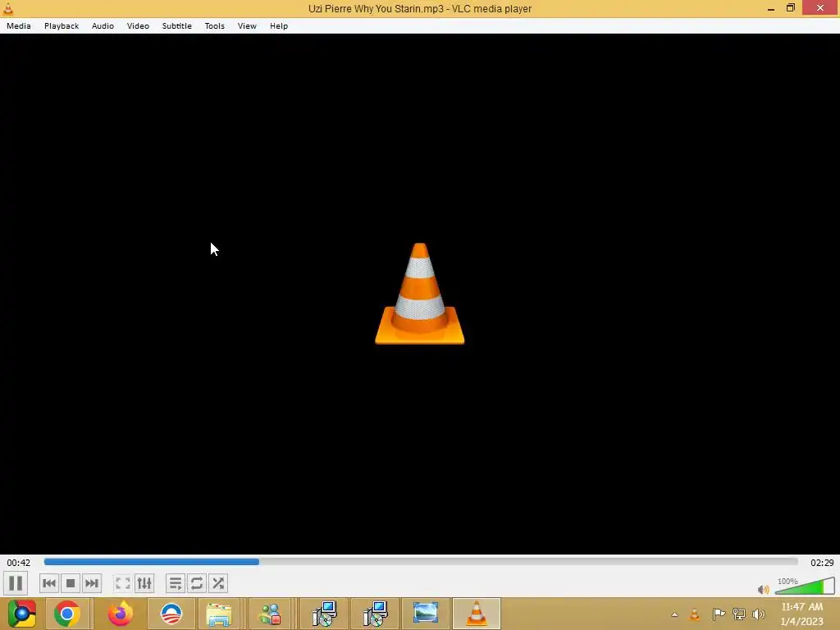Pause the playing track

coord(16,583)
